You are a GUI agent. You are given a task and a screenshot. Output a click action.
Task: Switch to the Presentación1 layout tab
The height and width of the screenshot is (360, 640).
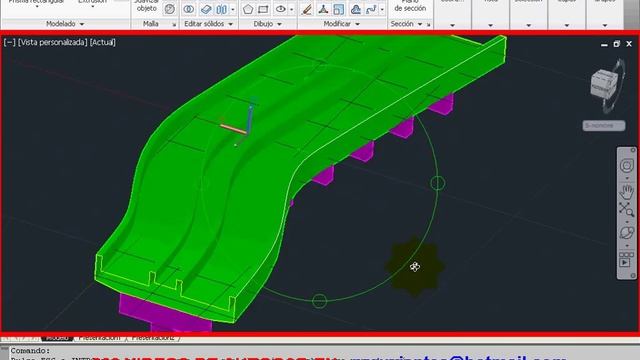click(100, 338)
